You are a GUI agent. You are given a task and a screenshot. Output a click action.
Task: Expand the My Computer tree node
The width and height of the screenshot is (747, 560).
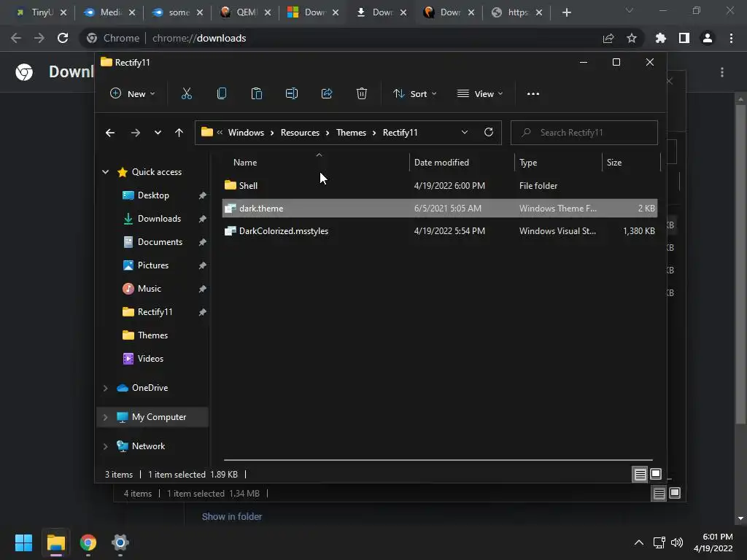tap(105, 417)
